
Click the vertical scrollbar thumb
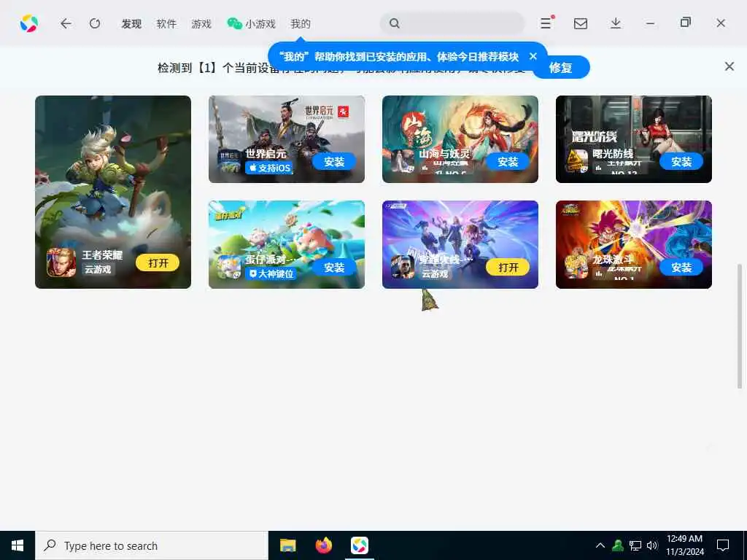pos(740,326)
